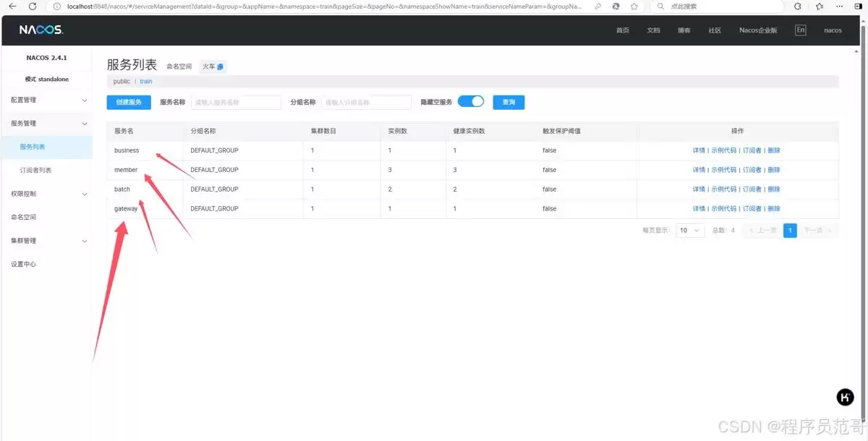Expand the 集群管理 sidebar menu
Image resolution: width=868 pixels, height=441 pixels.
46,241
